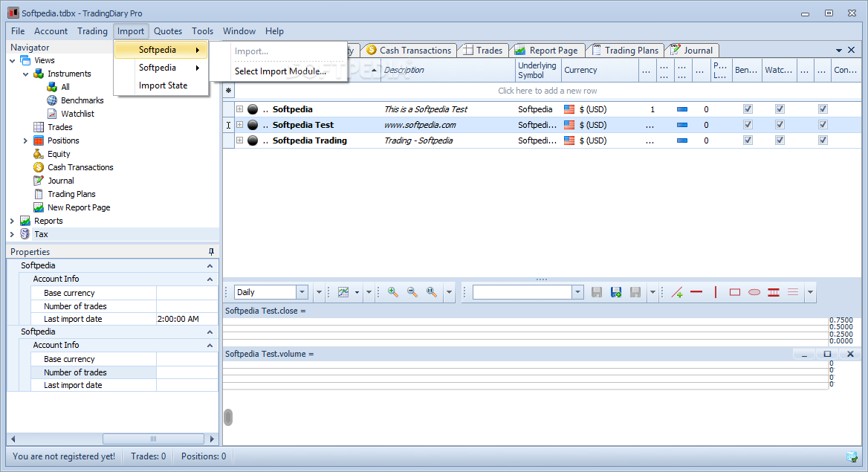Open Trades view in Navigator
The width and height of the screenshot is (868, 472).
click(x=59, y=127)
